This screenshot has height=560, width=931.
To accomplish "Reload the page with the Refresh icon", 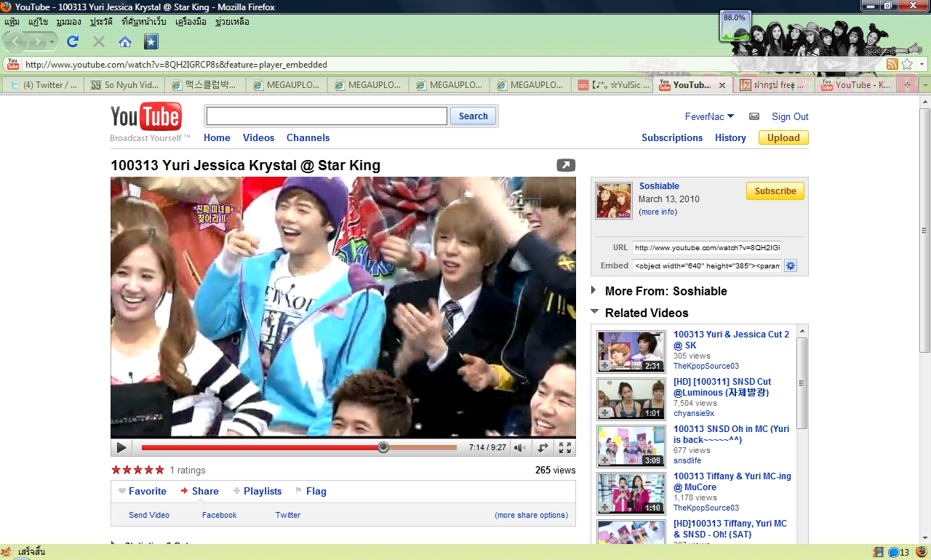I will (x=73, y=41).
